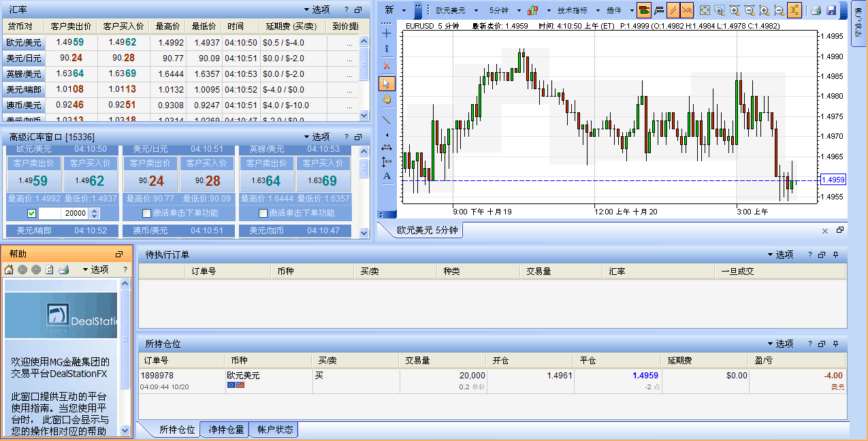Click the second magnifier zoom icon
This screenshot has width=868, height=441.
pyautogui.click(x=734, y=10)
